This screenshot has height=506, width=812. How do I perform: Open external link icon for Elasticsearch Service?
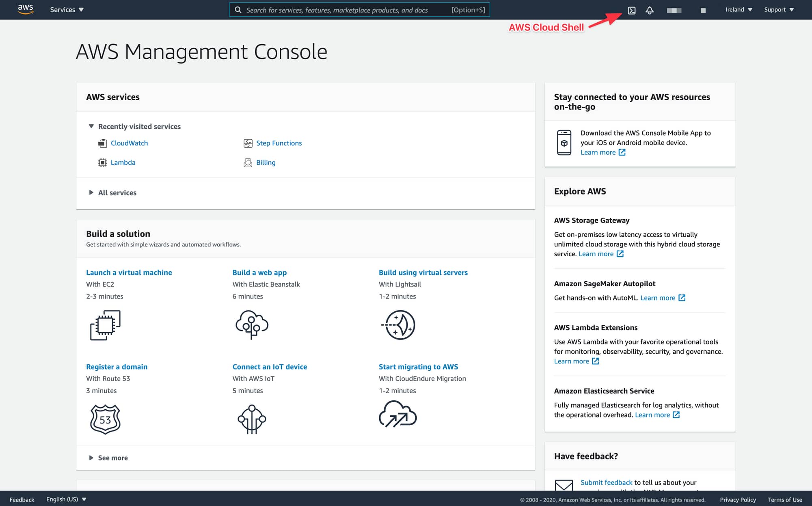coord(676,415)
